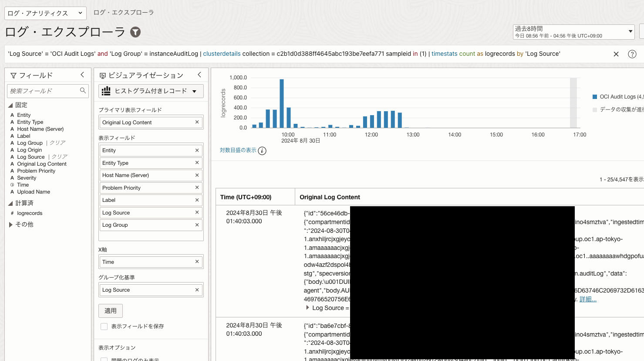This screenshot has width=644, height=361.
Task: Select Severity in the fields list
Action: point(27,178)
